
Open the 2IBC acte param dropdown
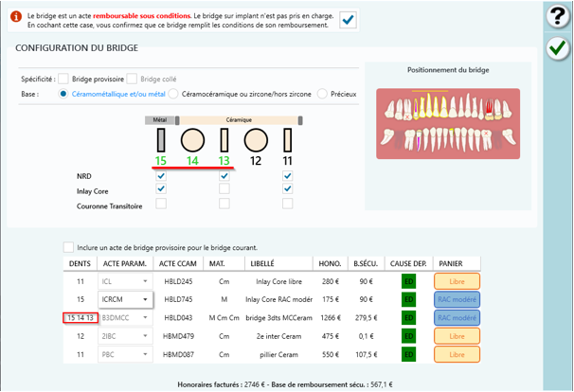[x=125, y=336]
